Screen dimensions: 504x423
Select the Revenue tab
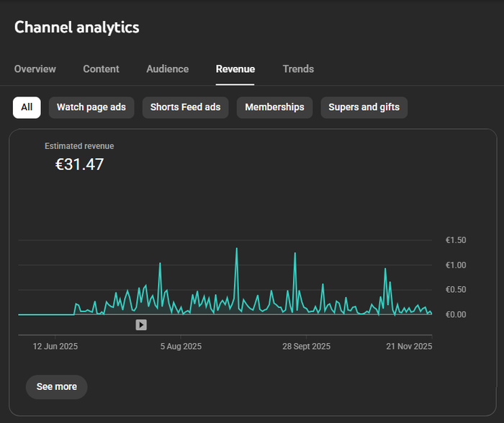235,69
